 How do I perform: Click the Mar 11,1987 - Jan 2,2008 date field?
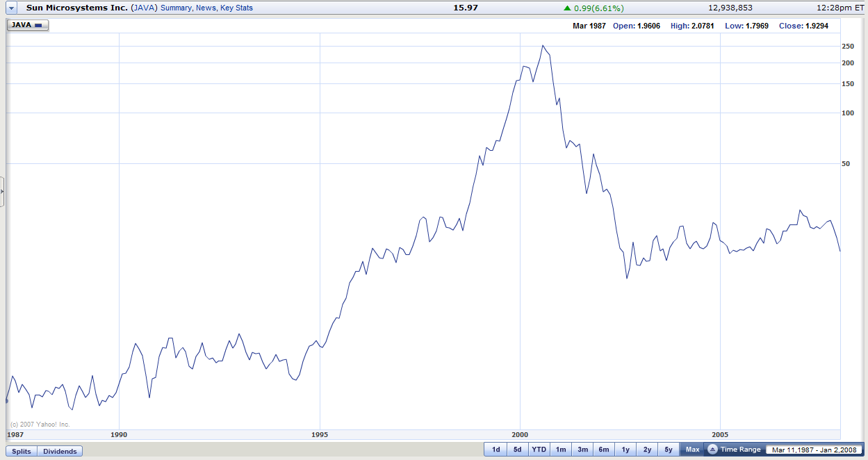pyautogui.click(x=814, y=450)
